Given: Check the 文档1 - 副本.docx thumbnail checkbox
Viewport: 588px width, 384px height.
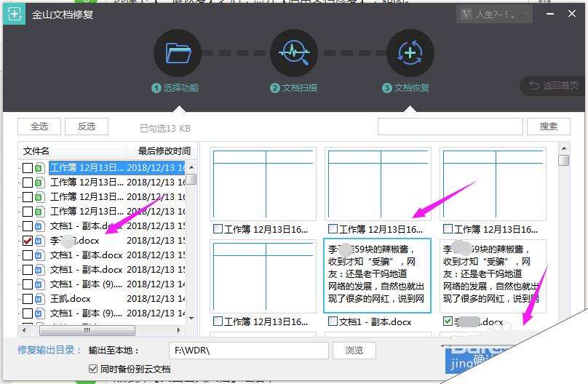Looking at the screenshot, I should (333, 321).
